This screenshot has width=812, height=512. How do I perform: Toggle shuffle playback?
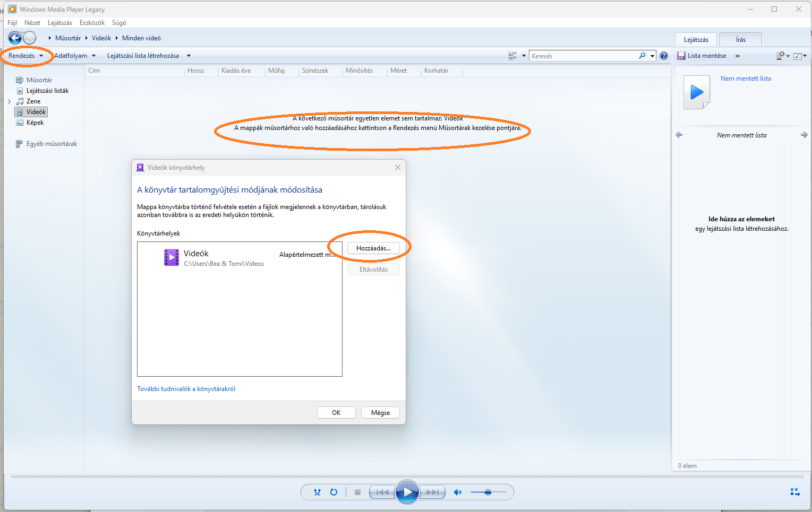317,492
